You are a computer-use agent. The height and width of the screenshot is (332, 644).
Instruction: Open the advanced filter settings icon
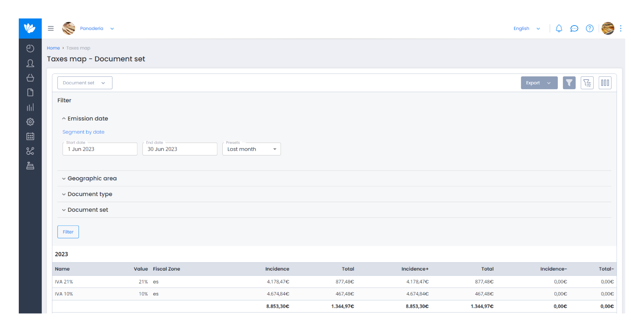tap(587, 83)
